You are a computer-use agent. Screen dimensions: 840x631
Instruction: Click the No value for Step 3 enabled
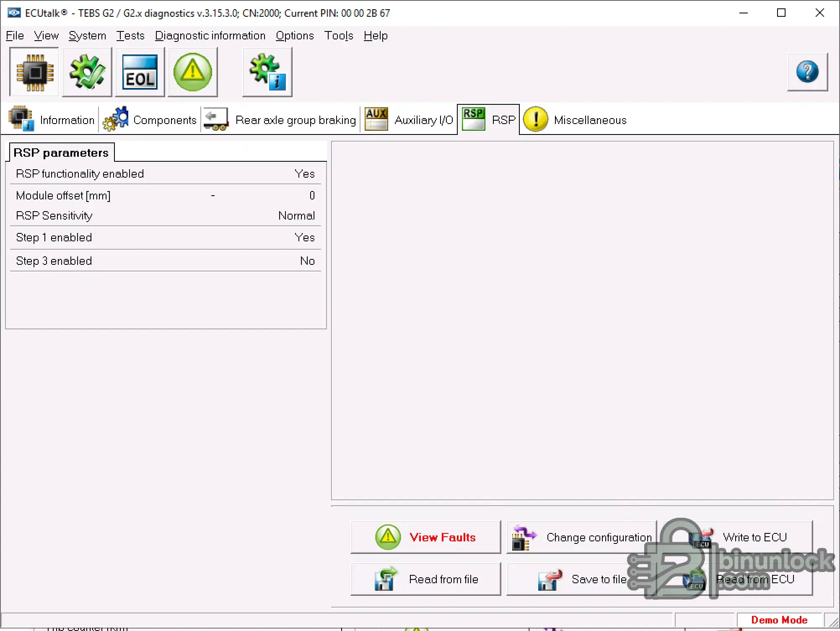pyautogui.click(x=307, y=261)
